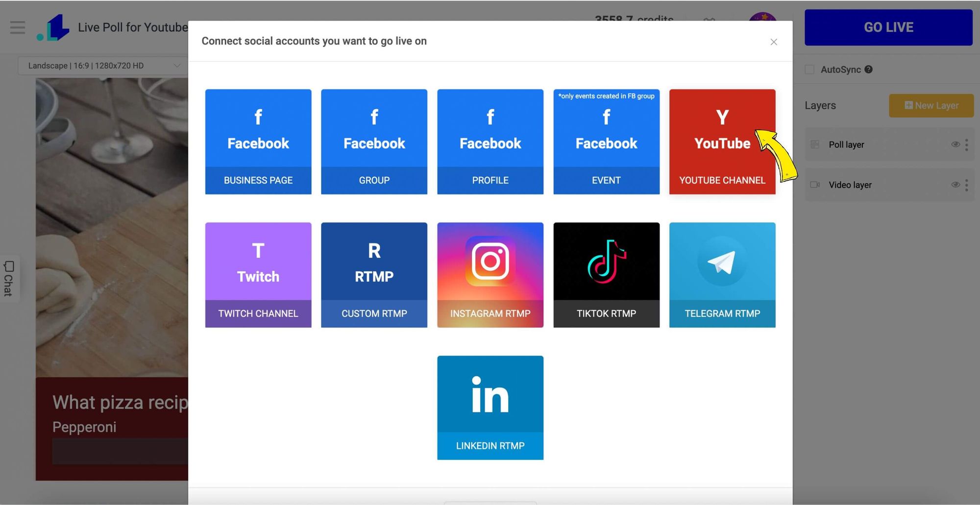The image size is (980, 505).
Task: Select the Custom RTMP tile
Action: coord(374,275)
